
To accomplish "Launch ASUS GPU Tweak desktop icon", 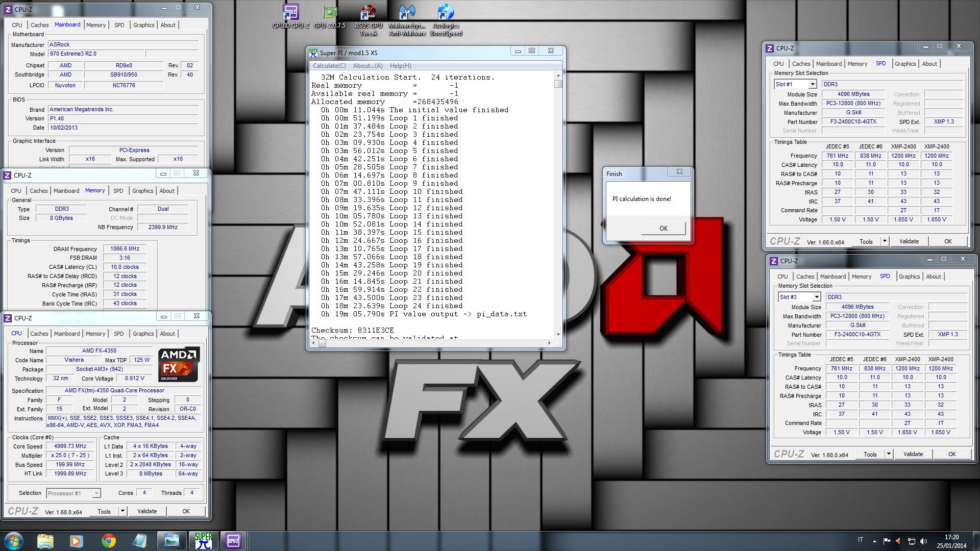I will [369, 19].
